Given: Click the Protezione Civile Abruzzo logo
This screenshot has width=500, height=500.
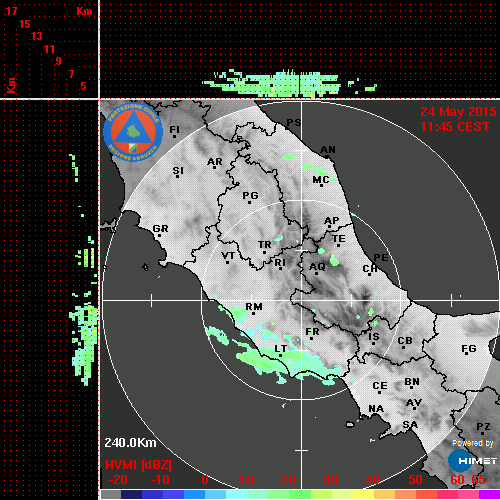Looking at the screenshot, I should coord(133,132).
